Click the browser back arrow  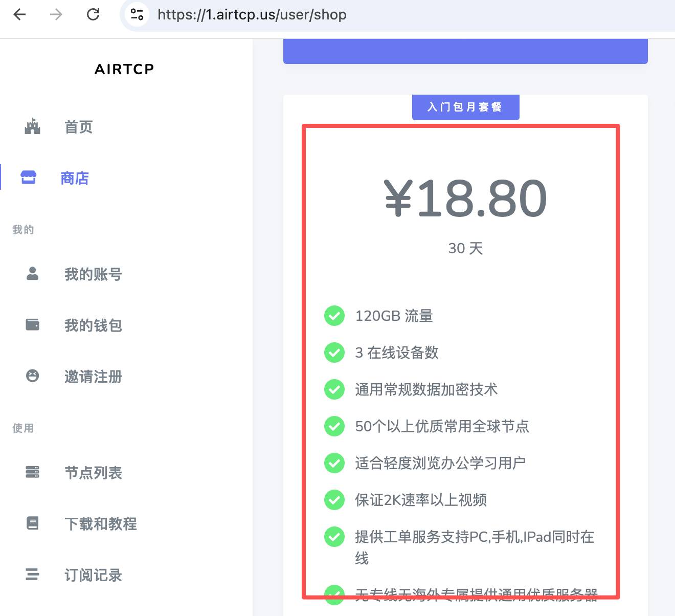click(19, 14)
